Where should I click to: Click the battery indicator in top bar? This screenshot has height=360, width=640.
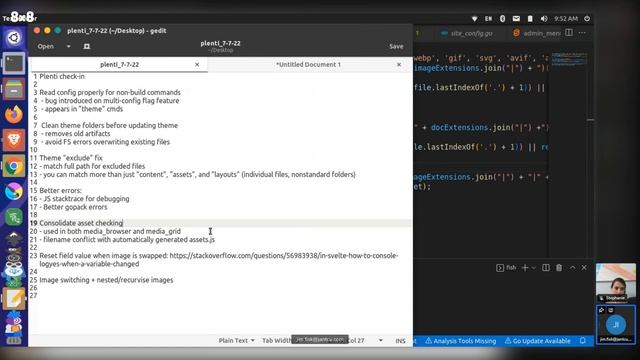click(530, 19)
